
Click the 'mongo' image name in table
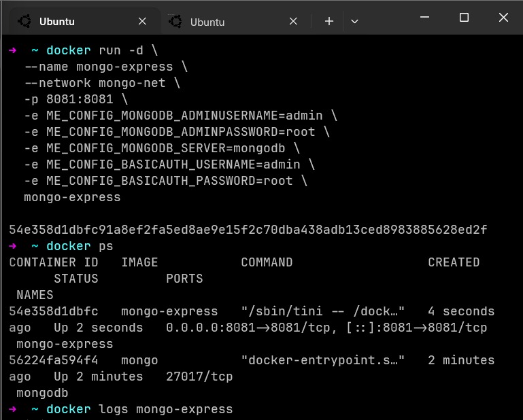[x=139, y=361]
